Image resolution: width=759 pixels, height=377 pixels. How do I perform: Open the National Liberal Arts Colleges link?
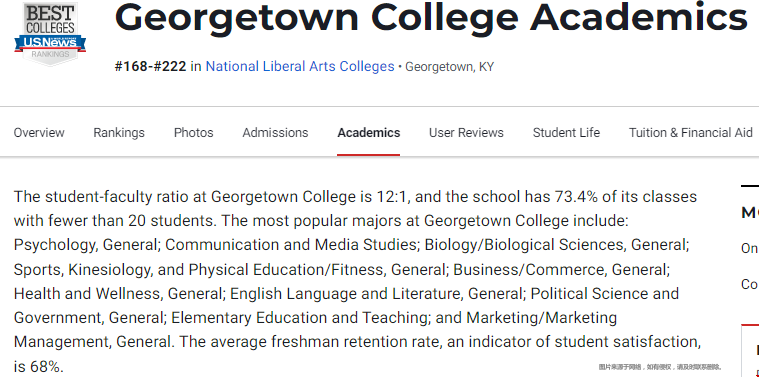(x=300, y=66)
